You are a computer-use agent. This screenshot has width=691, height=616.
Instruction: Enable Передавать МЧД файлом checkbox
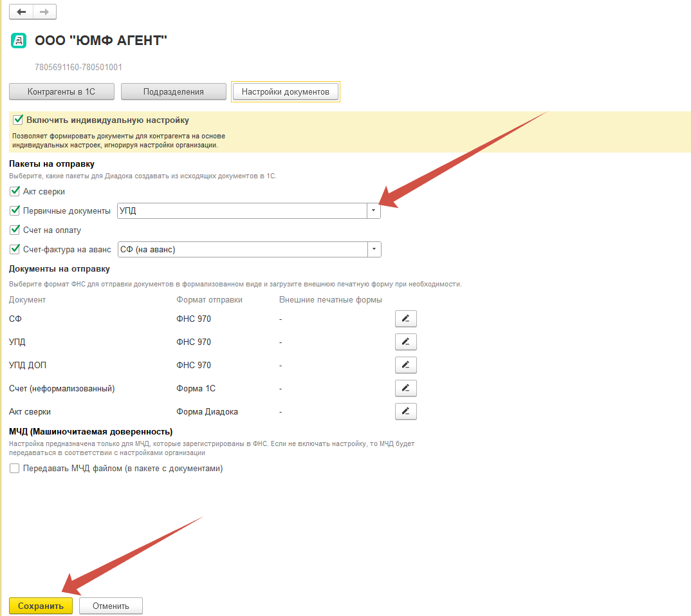point(15,469)
